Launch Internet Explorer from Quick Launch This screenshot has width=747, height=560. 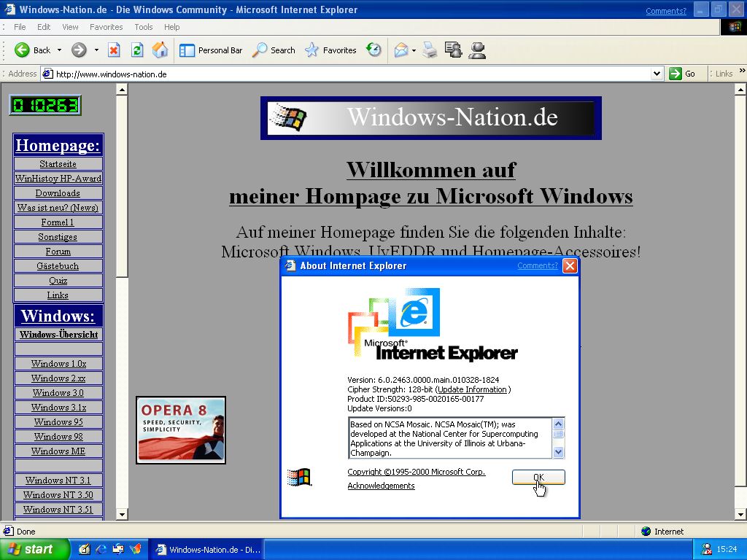101,549
